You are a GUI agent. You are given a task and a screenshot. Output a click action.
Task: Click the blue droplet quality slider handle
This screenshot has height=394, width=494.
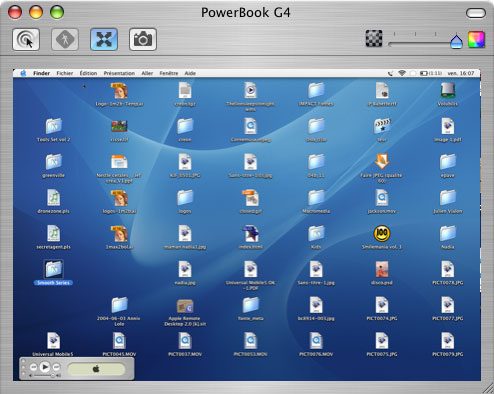point(456,42)
